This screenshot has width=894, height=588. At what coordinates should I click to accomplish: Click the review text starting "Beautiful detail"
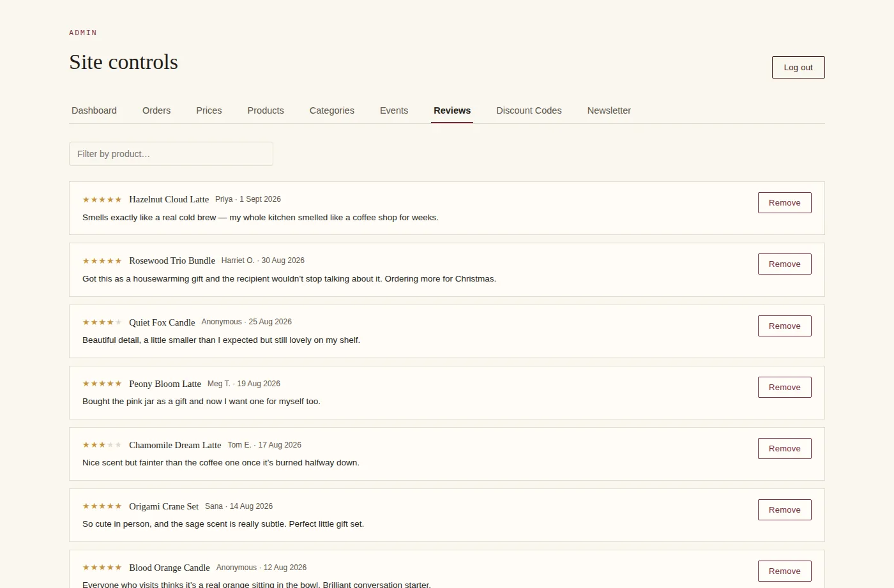[x=221, y=340]
